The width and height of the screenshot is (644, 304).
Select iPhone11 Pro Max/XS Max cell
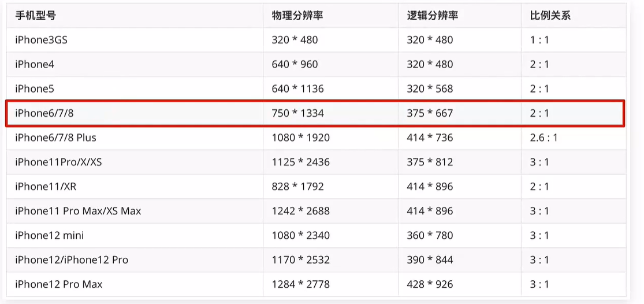78,211
